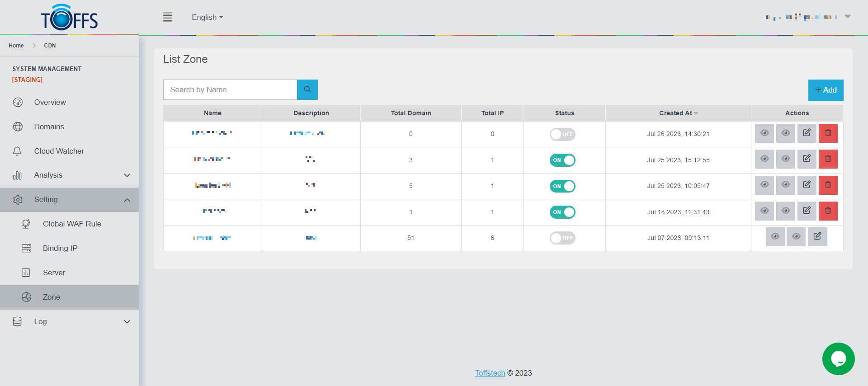Viewport: 868px width, 386px height.
Task: Edit the zone created Jul 07 2023
Action: (817, 237)
